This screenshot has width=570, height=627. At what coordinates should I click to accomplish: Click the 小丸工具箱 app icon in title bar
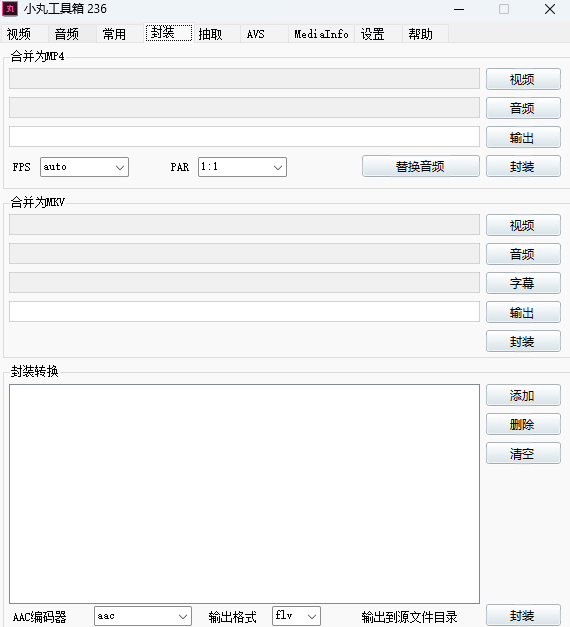click(x=10, y=9)
